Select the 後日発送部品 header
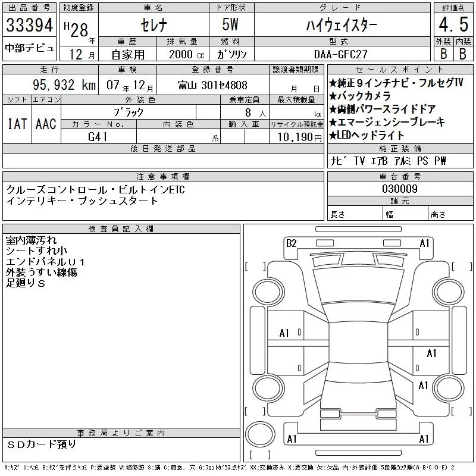This screenshot has width=476, height=476. 163,148
